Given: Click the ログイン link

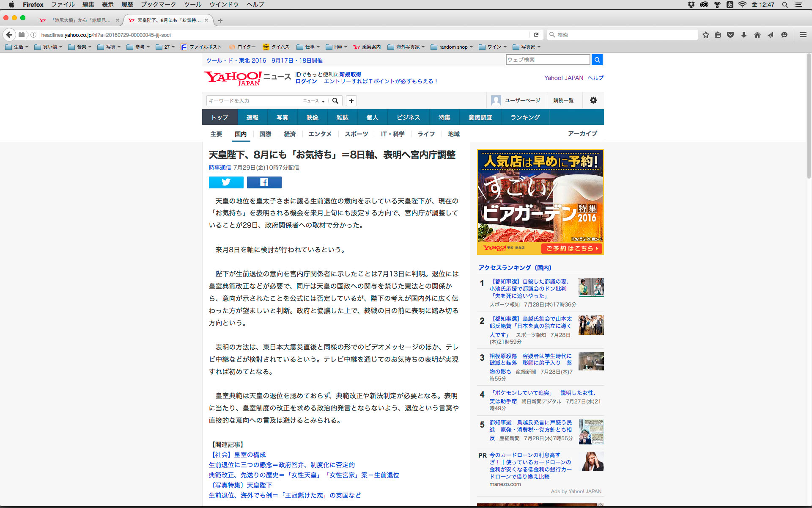Looking at the screenshot, I should point(306,81).
